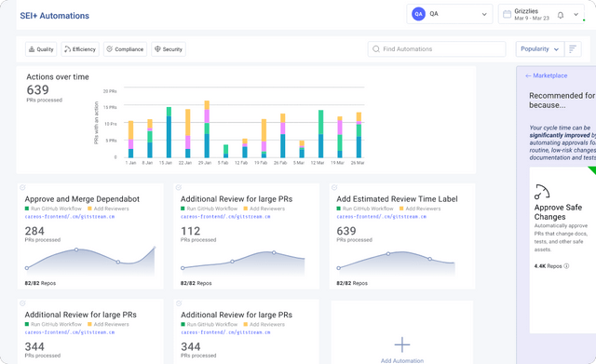Toggle the check badge on Approve and Merge Dependabot

[22, 187]
